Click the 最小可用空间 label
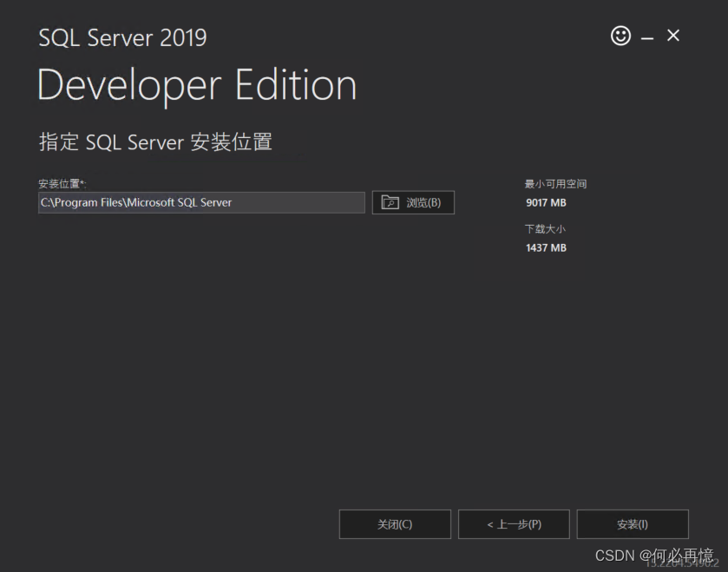The image size is (728, 572). (555, 184)
